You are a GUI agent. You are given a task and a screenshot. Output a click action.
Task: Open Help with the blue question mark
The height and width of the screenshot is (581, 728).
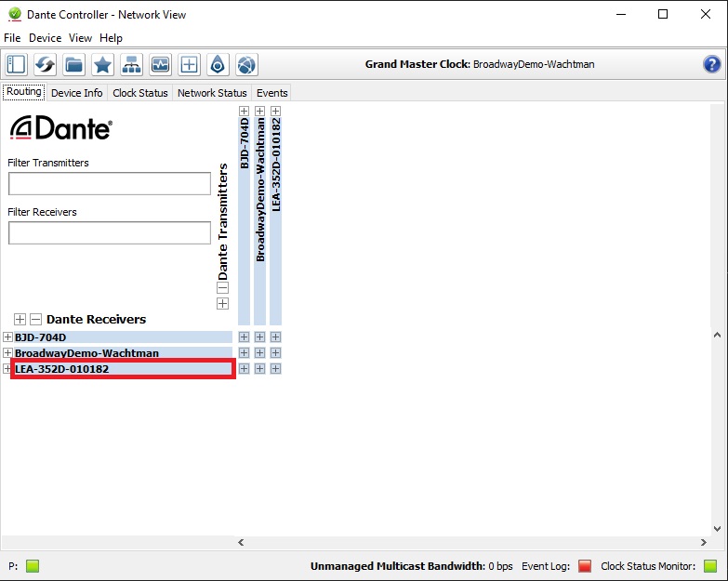click(711, 64)
